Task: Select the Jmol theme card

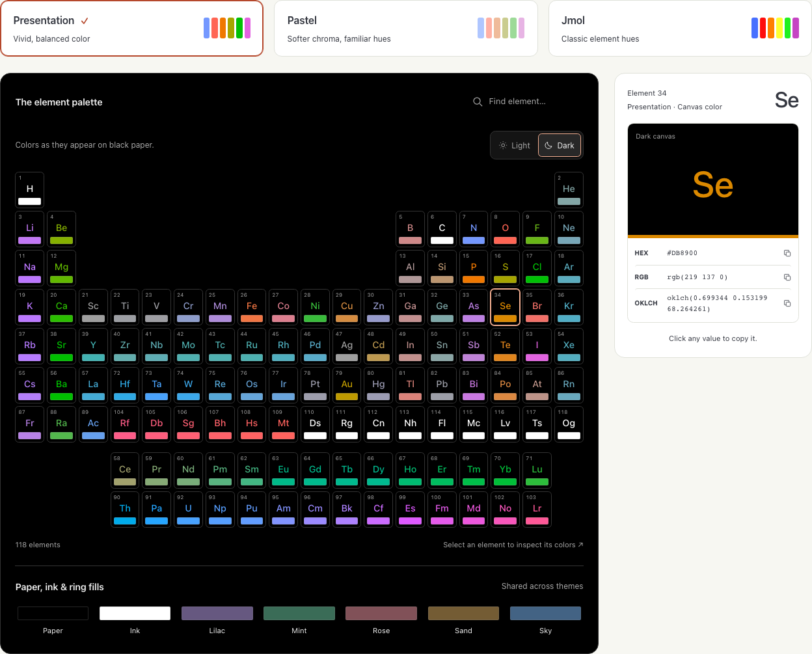Action: click(x=680, y=28)
